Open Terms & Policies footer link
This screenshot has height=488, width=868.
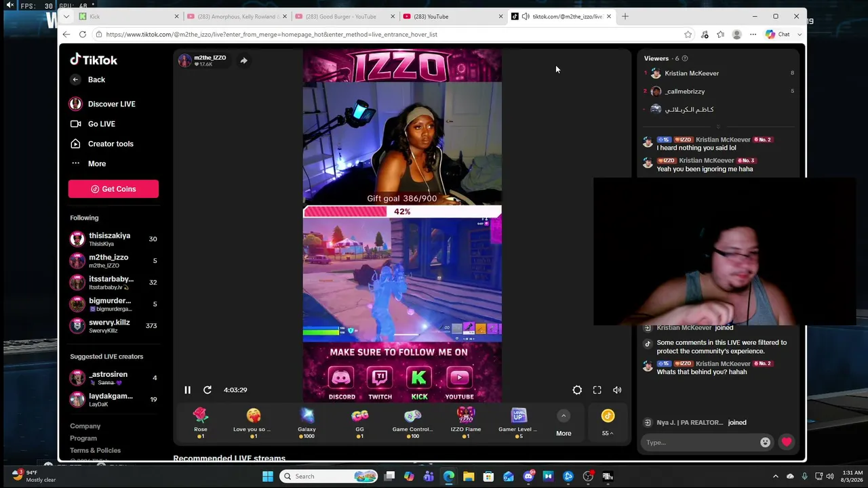pyautogui.click(x=95, y=451)
